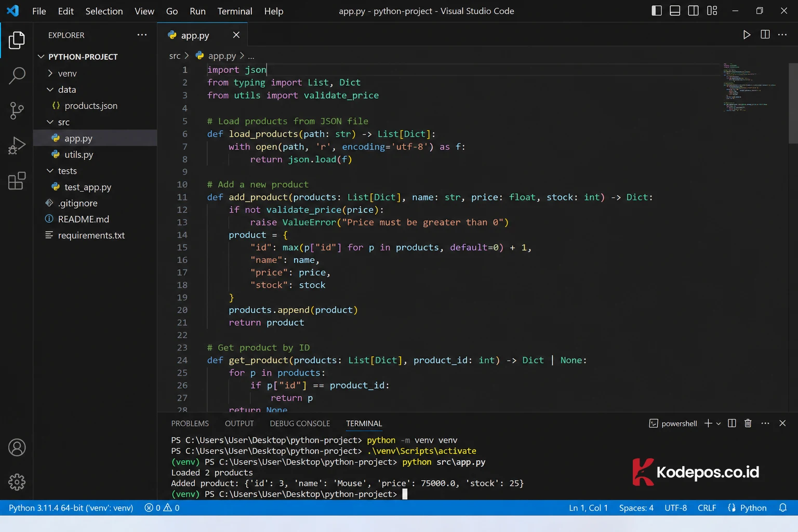This screenshot has width=798, height=532.
Task: Open the Extensions view
Action: point(17,181)
